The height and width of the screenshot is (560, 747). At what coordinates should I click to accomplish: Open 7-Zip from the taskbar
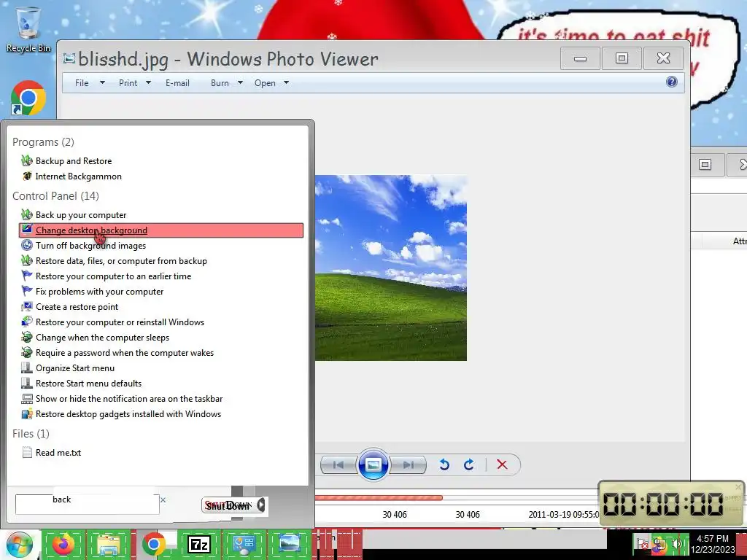[x=198, y=544]
